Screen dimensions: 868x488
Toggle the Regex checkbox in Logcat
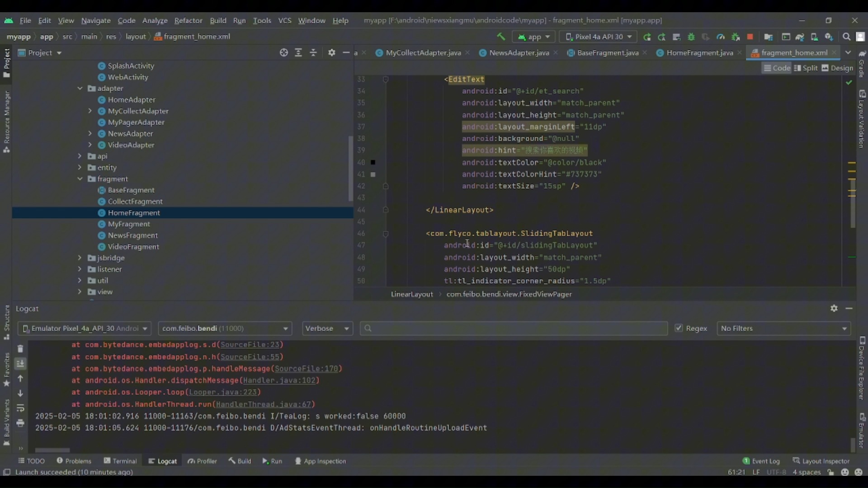[x=679, y=328]
